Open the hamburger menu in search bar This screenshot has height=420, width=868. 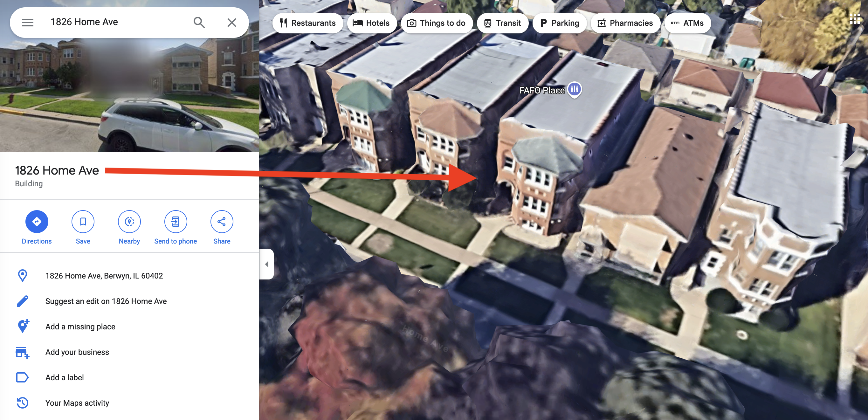pyautogui.click(x=28, y=23)
